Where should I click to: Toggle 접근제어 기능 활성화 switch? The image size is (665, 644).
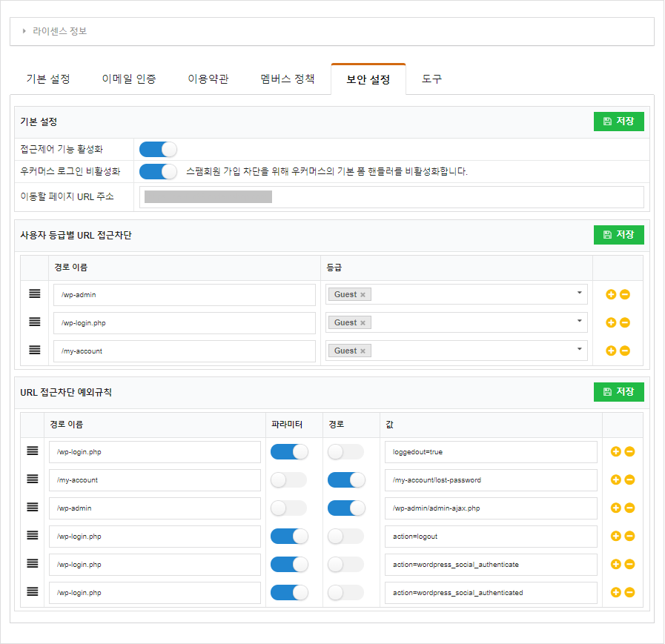[158, 149]
